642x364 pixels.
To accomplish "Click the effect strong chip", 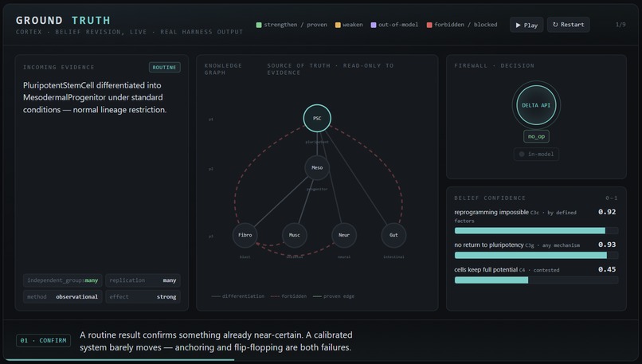I will coord(143,297).
